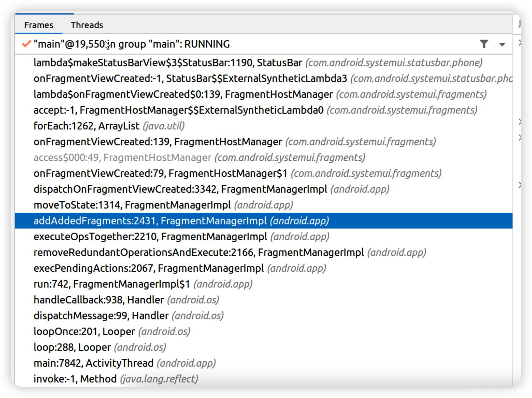Select frame lambda$makeStatusBarView$3$StatusBar:1190

pyautogui.click(x=264, y=63)
